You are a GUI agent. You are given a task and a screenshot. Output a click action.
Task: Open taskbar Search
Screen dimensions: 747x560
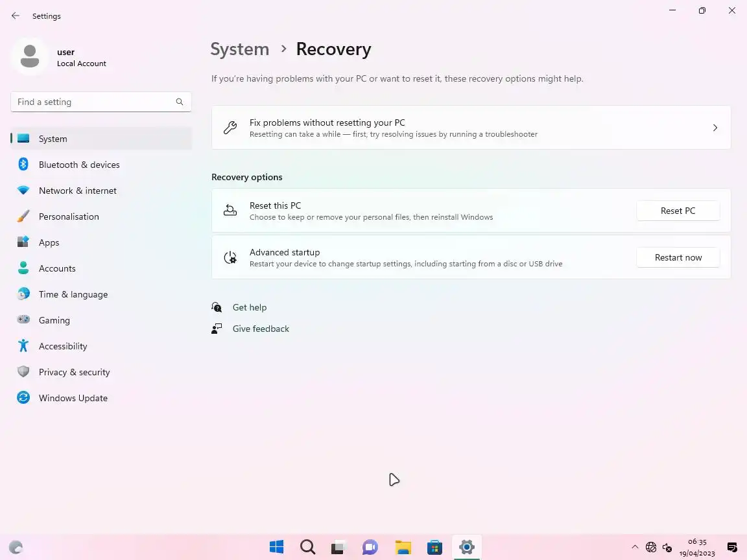pyautogui.click(x=308, y=547)
